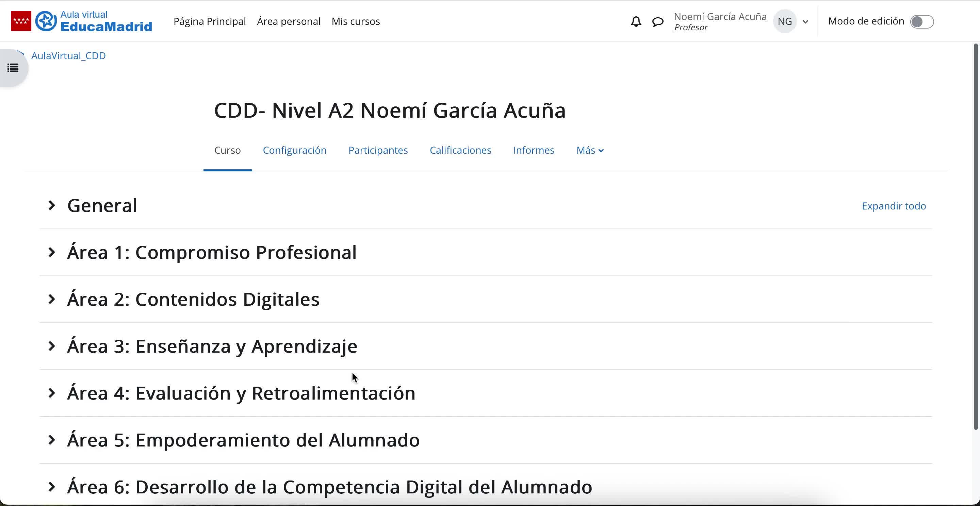Go to Mis cursos in navigation
The image size is (980, 506).
[355, 21]
